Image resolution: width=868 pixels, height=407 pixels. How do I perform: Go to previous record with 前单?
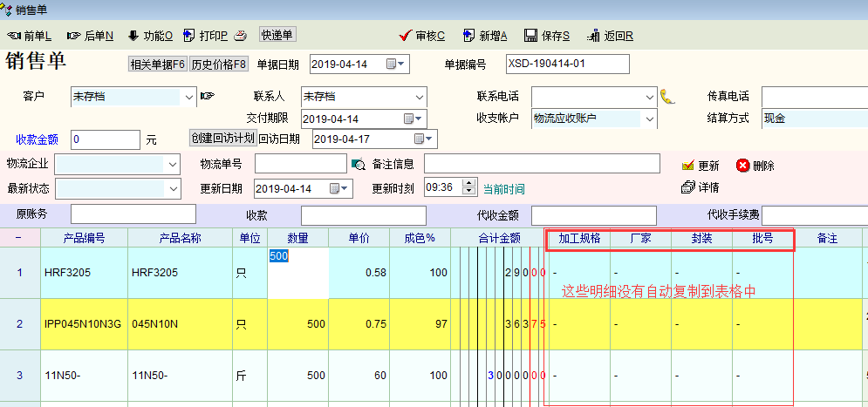coord(29,36)
